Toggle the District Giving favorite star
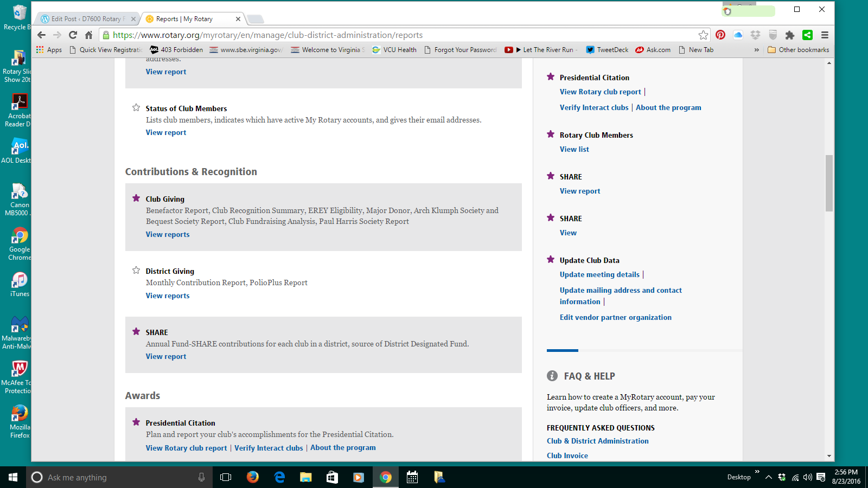868x488 pixels. pos(136,271)
